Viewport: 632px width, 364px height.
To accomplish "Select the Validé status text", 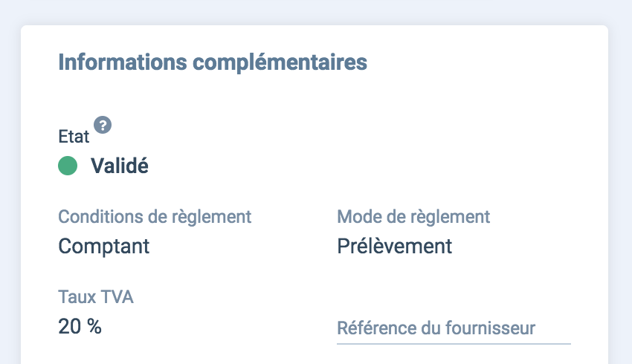I will [x=120, y=166].
